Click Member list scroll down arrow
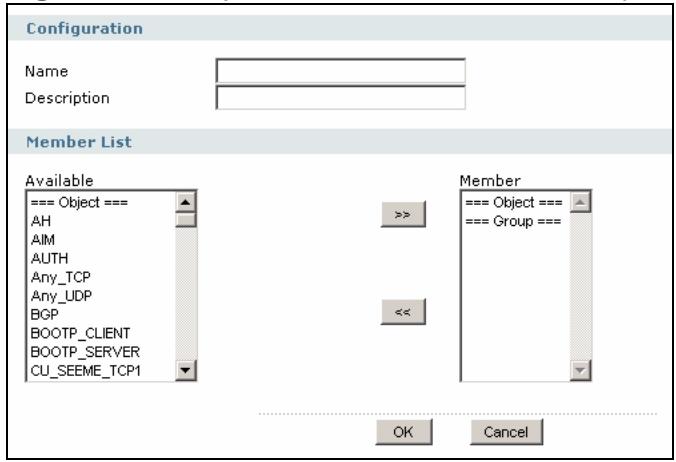The height and width of the screenshot is (462, 676). pos(580,370)
